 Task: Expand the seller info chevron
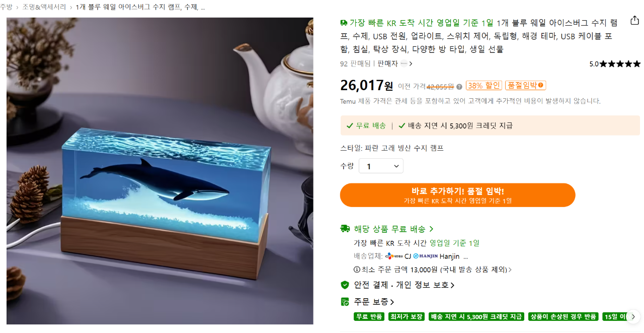pyautogui.click(x=411, y=64)
